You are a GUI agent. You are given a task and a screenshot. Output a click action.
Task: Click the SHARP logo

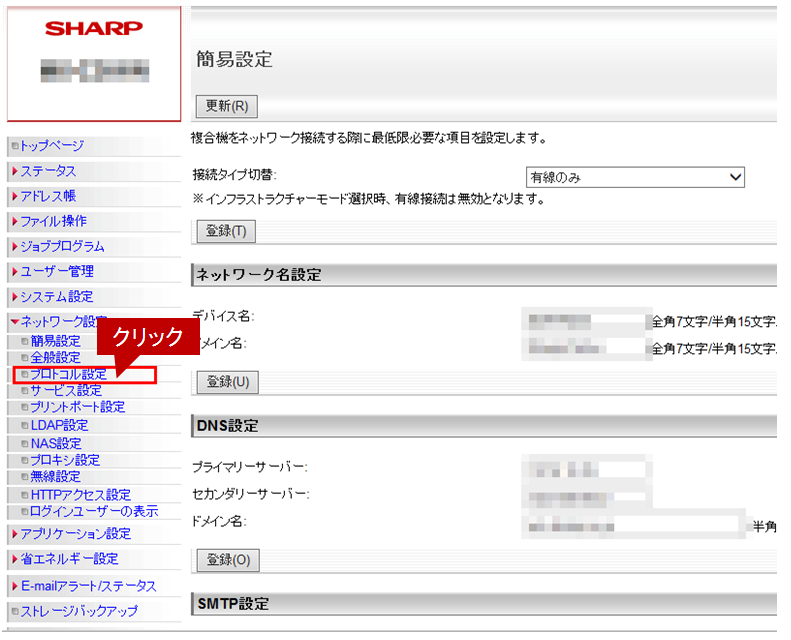click(x=94, y=29)
